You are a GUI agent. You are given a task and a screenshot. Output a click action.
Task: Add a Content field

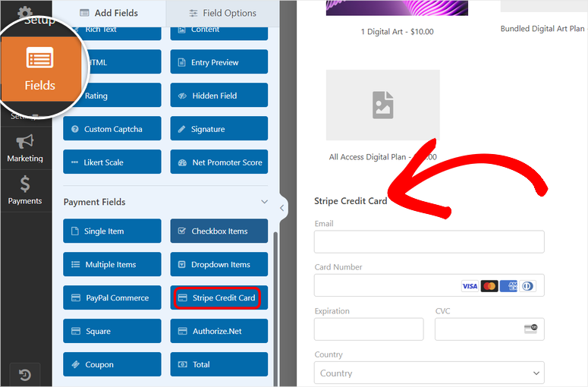pyautogui.click(x=219, y=33)
